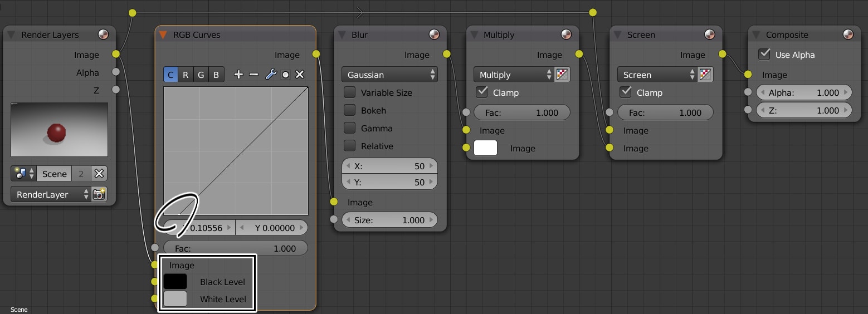This screenshot has height=314, width=868.
Task: Click zoom out minus icon in RGB Curves
Action: 253,75
